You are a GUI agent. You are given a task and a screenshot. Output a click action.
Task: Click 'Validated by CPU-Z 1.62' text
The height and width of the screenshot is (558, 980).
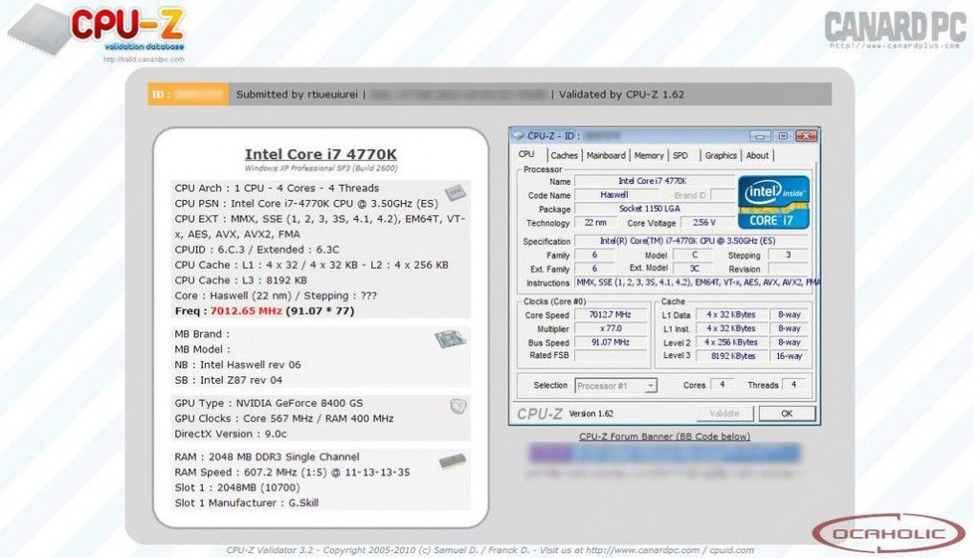(x=621, y=95)
